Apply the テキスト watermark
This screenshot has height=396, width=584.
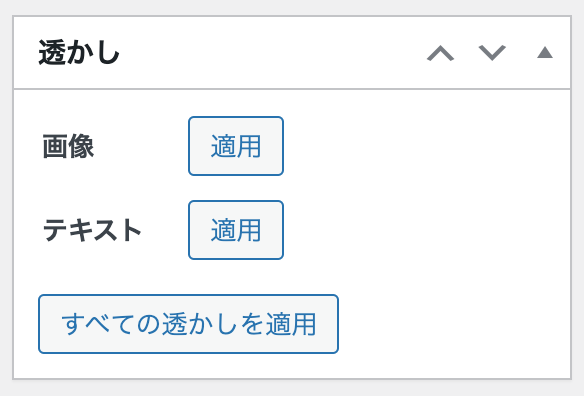click(x=236, y=230)
